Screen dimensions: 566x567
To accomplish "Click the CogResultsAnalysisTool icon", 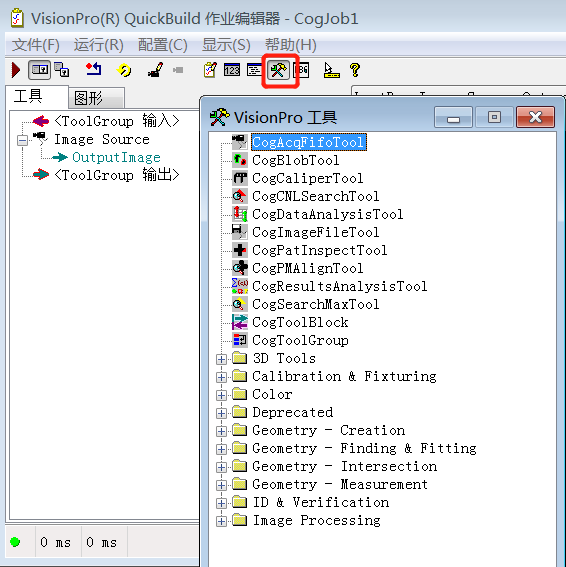I will [x=240, y=286].
